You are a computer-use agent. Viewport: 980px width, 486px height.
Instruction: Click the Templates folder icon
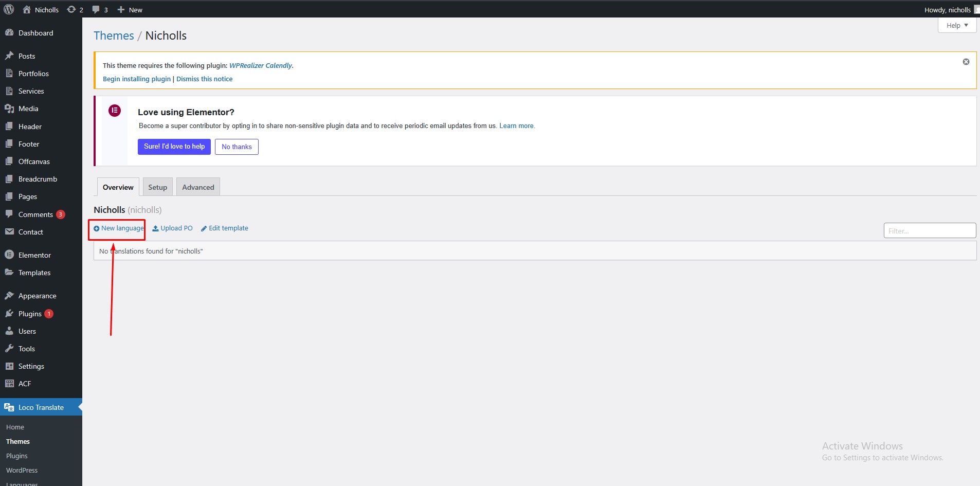9,272
